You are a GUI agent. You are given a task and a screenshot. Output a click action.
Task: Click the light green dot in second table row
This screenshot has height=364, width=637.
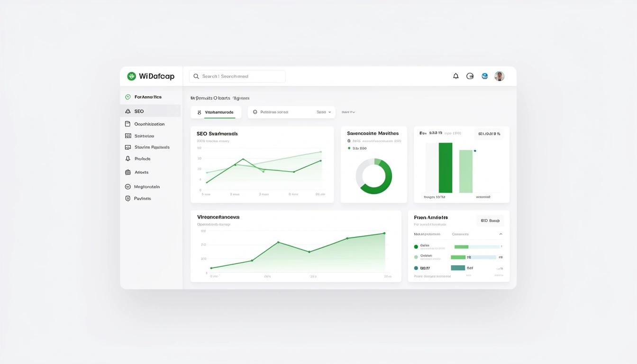click(x=416, y=257)
